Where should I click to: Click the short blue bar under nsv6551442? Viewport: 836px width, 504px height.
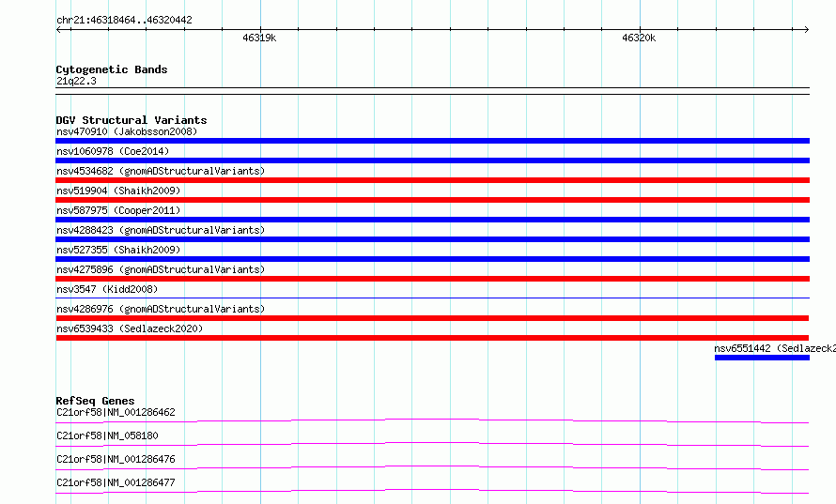(763, 358)
